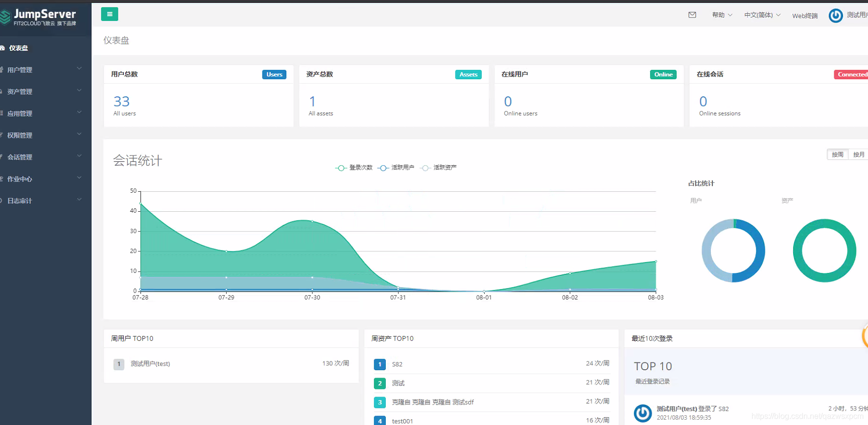
Task: Click the green Online badge
Action: pos(663,74)
